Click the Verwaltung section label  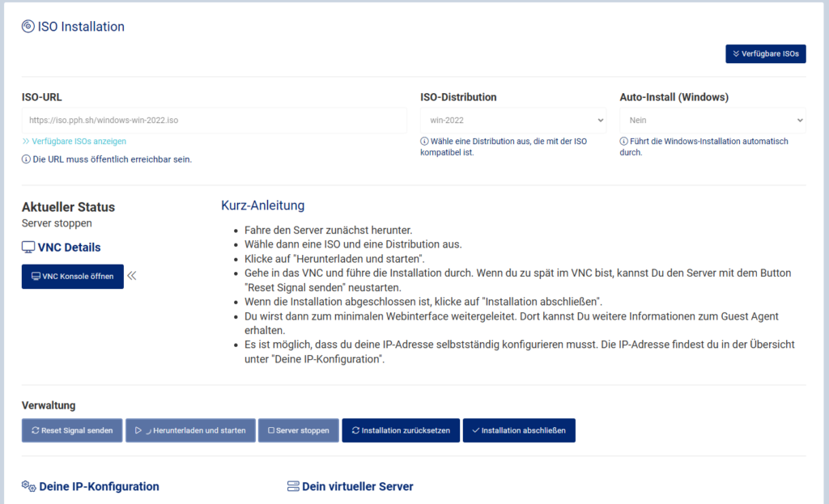coord(49,405)
